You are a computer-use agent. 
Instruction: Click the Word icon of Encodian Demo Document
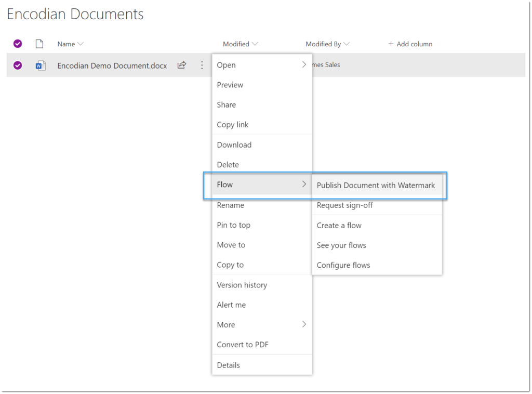point(41,65)
